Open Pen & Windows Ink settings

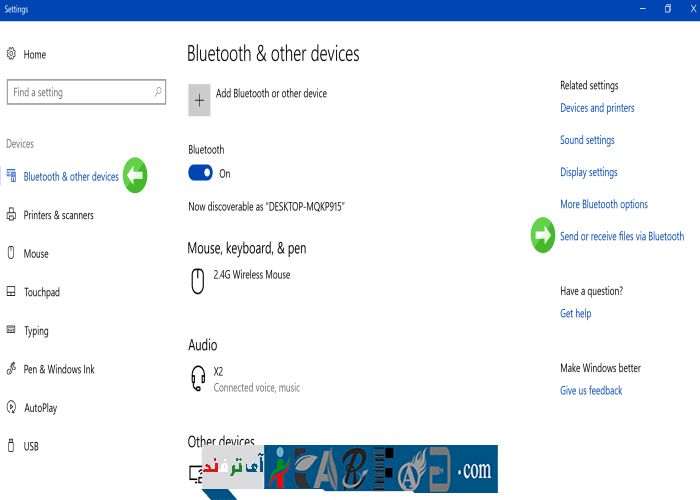[58, 369]
